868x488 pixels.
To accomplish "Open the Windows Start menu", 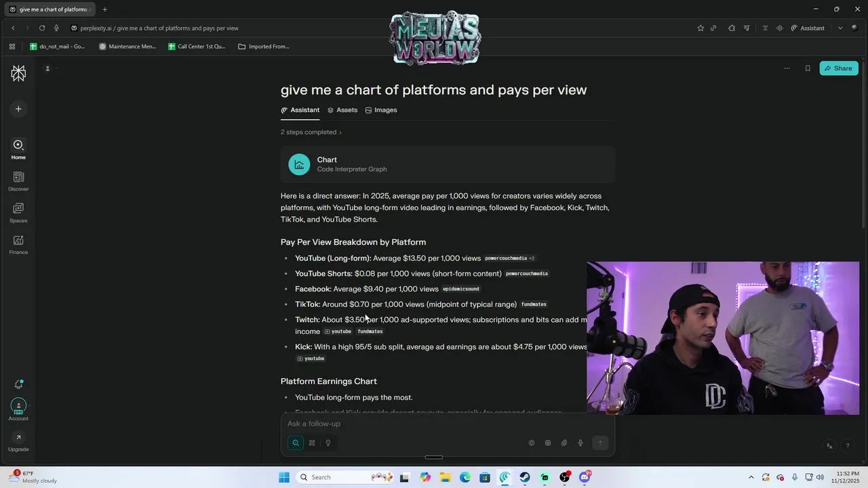I will pos(284,477).
